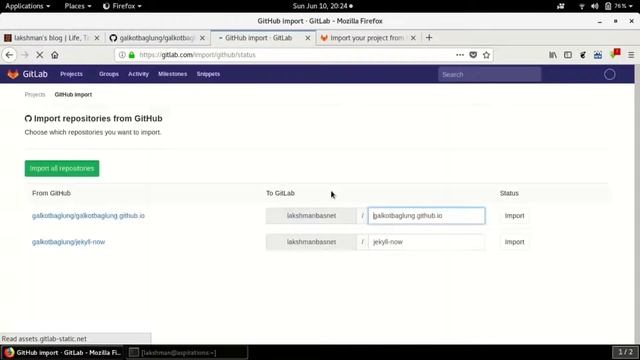Import the galkotbaglung.github.io repository
Screen dimensions: 640x360
pos(514,216)
